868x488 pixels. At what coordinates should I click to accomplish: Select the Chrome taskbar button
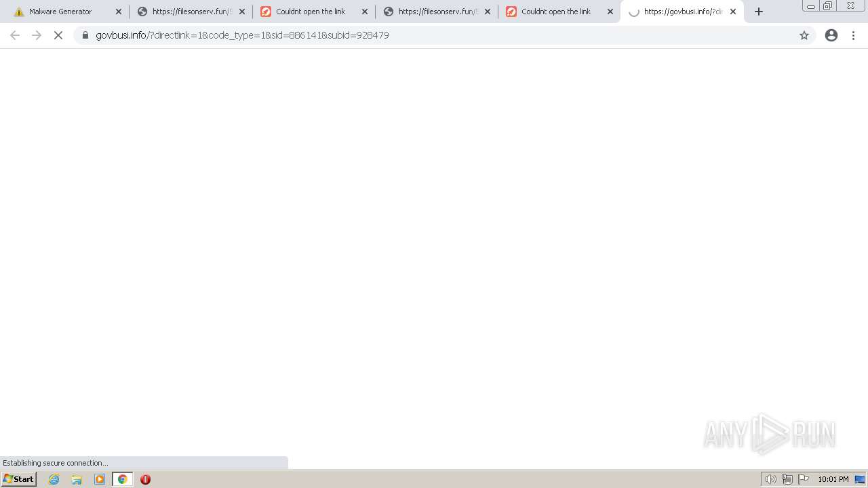[x=122, y=479]
